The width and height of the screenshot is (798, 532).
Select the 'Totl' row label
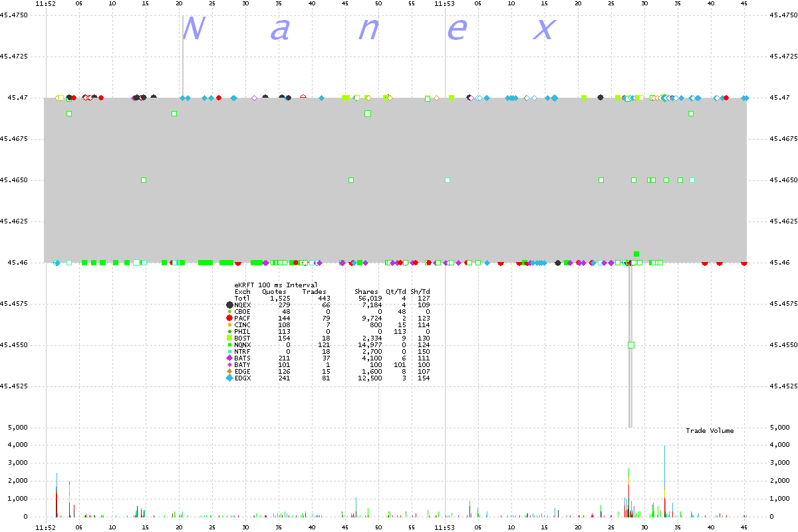tap(243, 299)
